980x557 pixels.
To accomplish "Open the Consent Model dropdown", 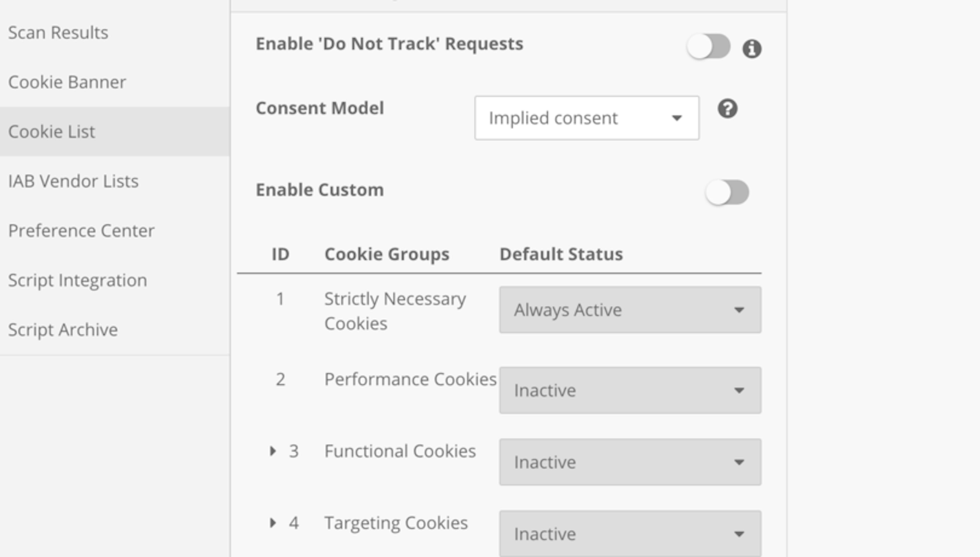I will click(587, 118).
